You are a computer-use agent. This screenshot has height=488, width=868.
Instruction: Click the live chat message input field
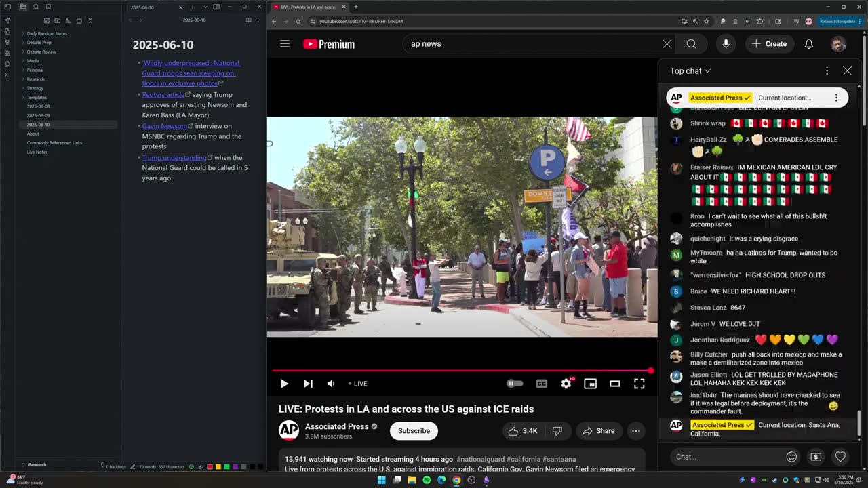tap(723, 457)
